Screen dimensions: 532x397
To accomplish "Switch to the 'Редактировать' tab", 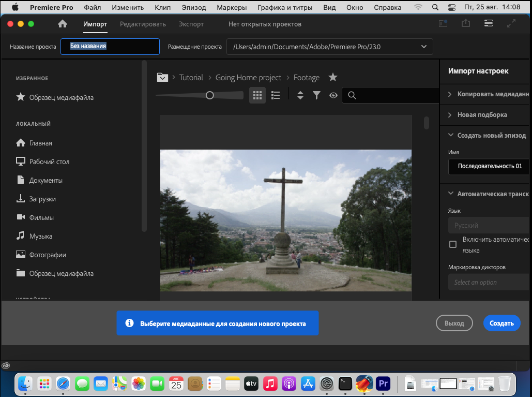I will [x=143, y=24].
